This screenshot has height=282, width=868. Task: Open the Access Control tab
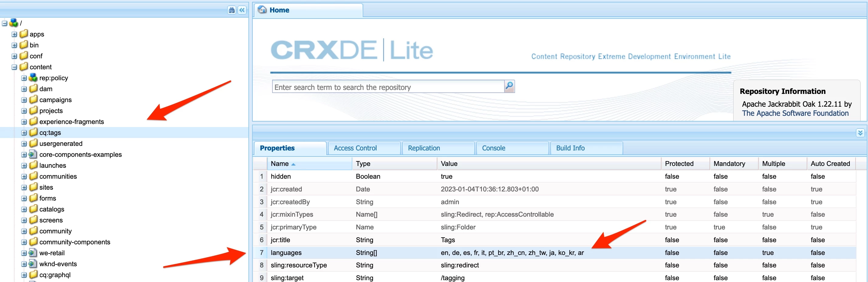[x=364, y=148]
